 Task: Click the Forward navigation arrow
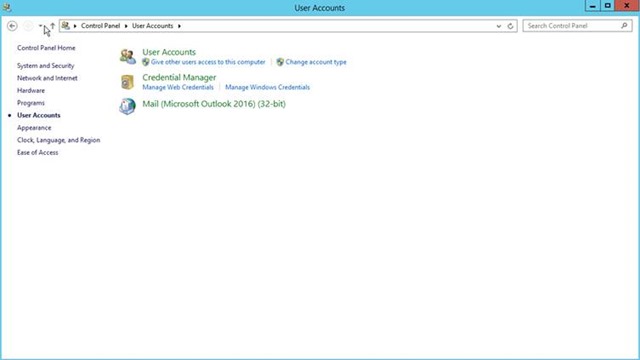pyautogui.click(x=28, y=26)
